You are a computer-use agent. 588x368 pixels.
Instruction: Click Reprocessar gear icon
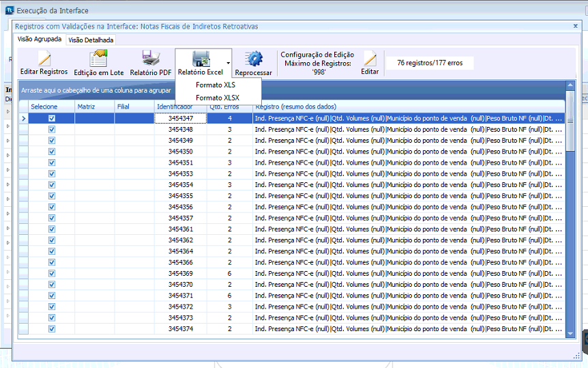254,59
